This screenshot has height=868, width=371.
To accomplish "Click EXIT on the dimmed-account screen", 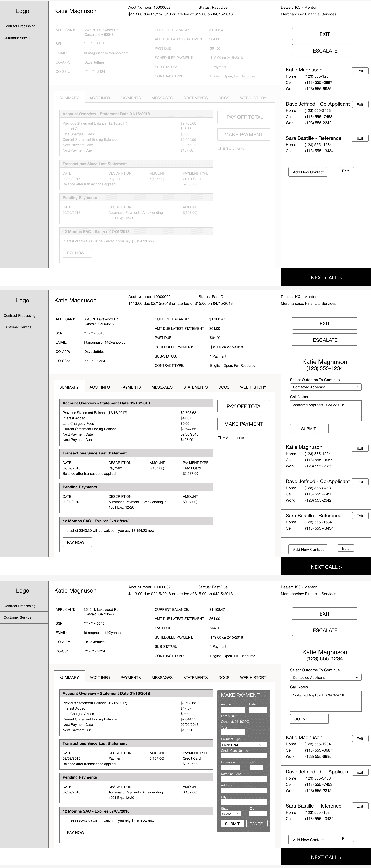I will point(324,34).
